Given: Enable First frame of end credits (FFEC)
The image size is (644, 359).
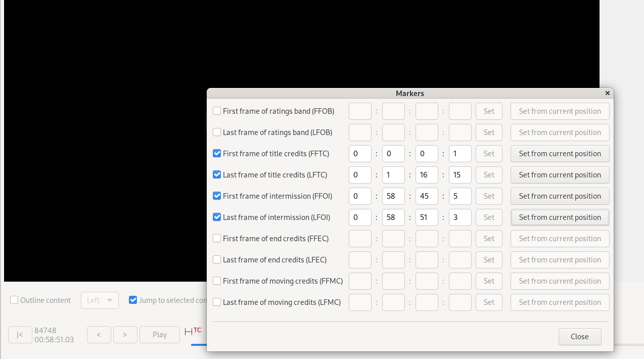Looking at the screenshot, I should tap(217, 239).
